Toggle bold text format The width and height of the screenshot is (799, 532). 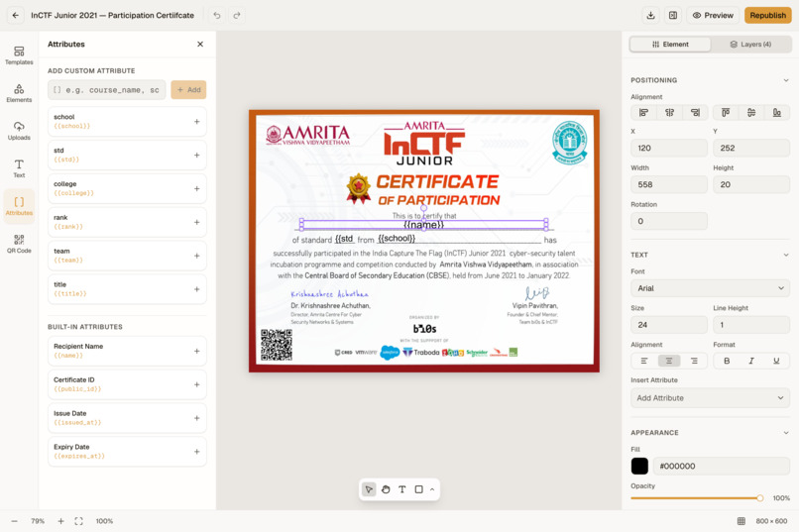click(x=727, y=361)
